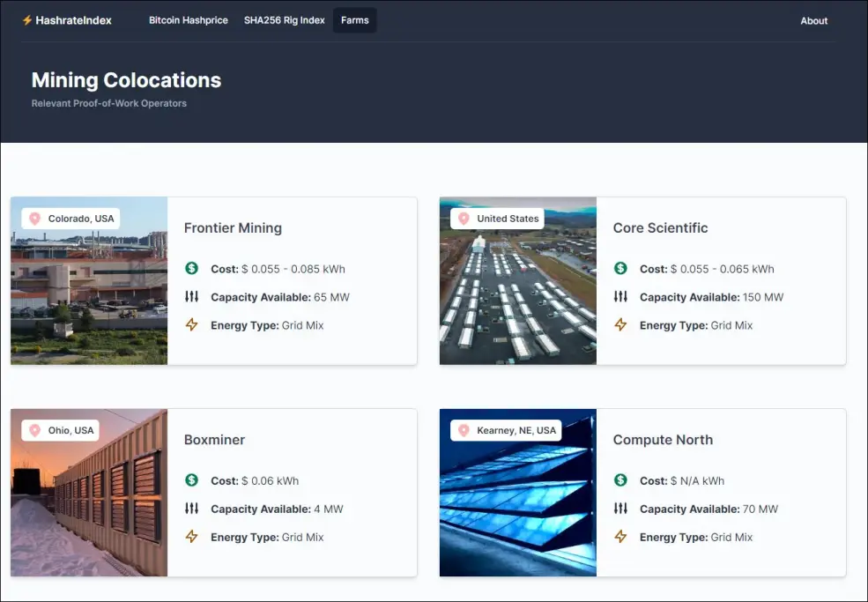Open the Bitcoin Hashprice nav item
The image size is (868, 602).
click(x=189, y=20)
